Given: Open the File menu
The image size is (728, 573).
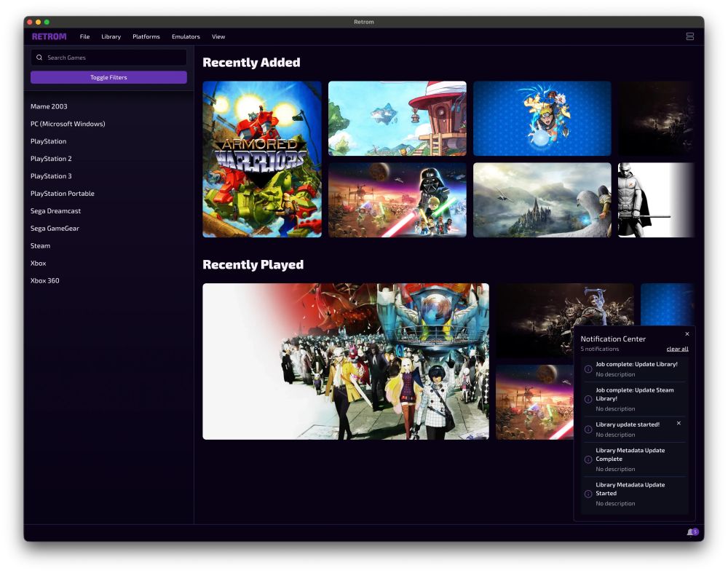Looking at the screenshot, I should point(84,36).
